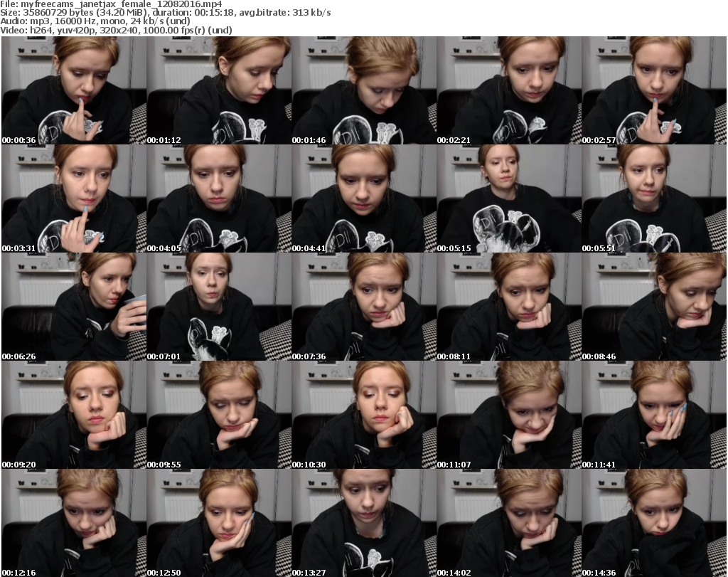View the frame stamped 00:12:50

click(219, 523)
